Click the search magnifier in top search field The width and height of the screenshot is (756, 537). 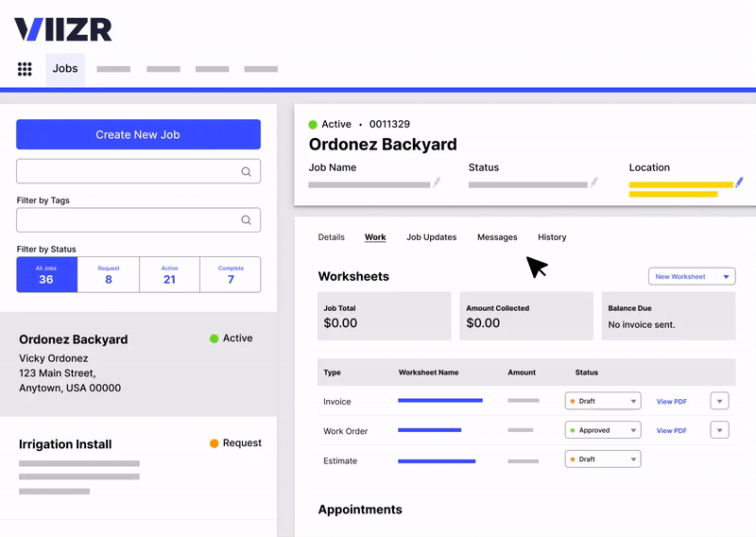click(246, 171)
